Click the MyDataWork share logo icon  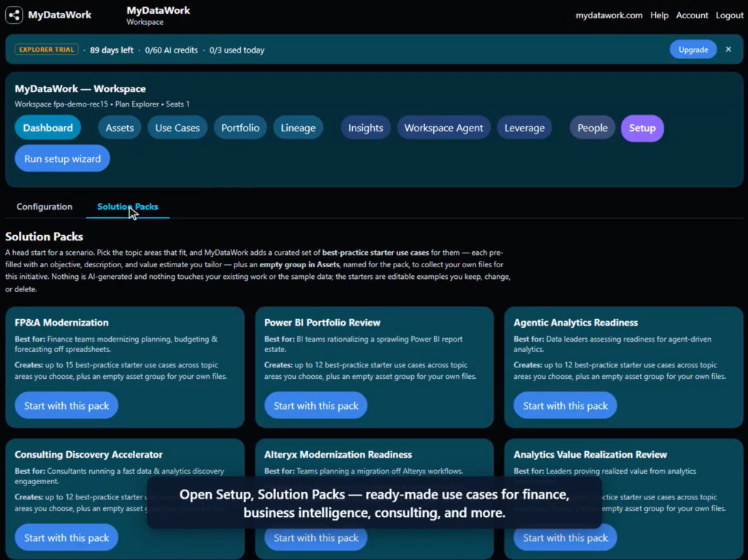(x=15, y=15)
